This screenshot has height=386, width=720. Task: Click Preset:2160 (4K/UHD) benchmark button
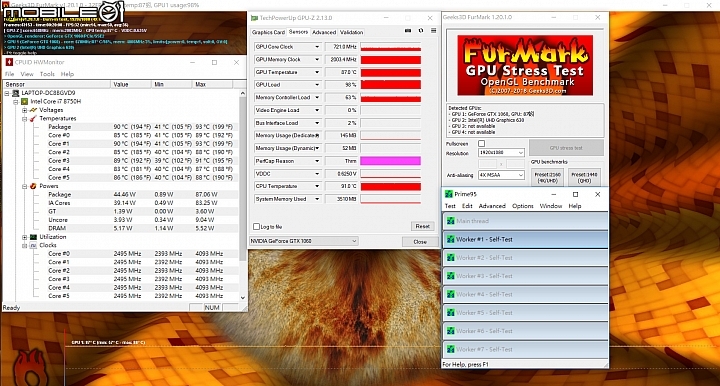click(547, 178)
